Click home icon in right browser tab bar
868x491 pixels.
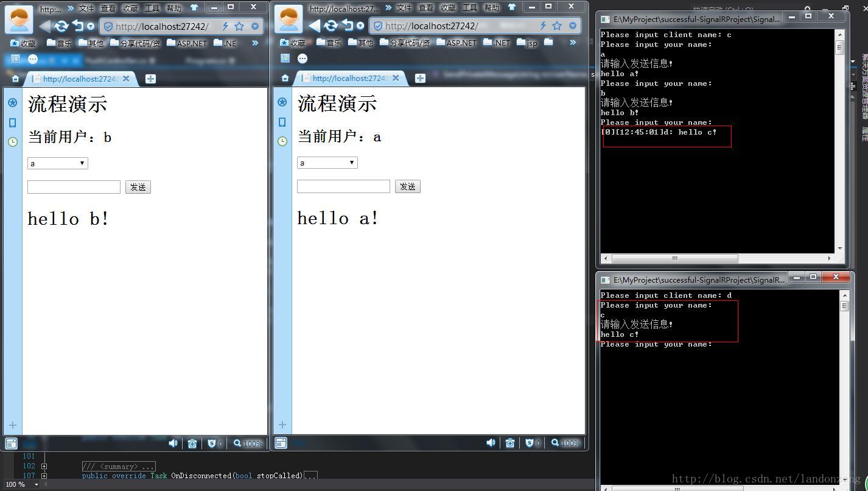click(x=285, y=78)
